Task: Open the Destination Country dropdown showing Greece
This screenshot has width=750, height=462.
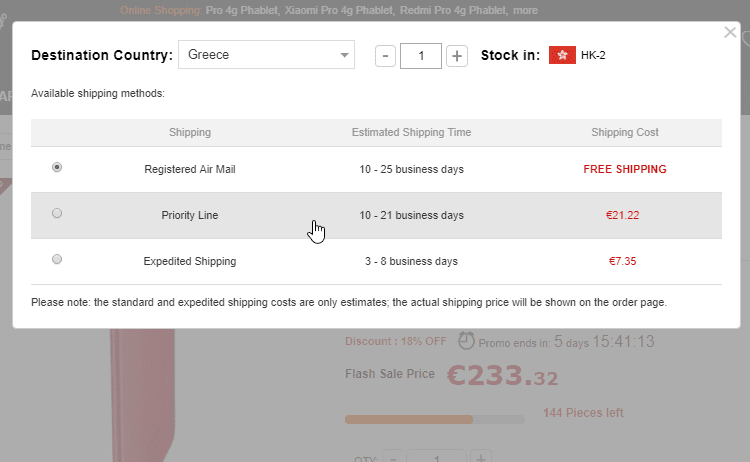Action: point(266,55)
